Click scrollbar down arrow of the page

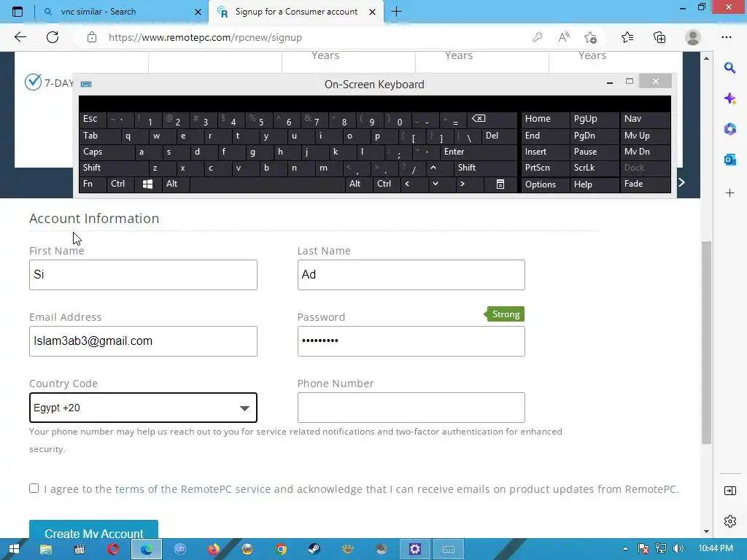click(706, 532)
